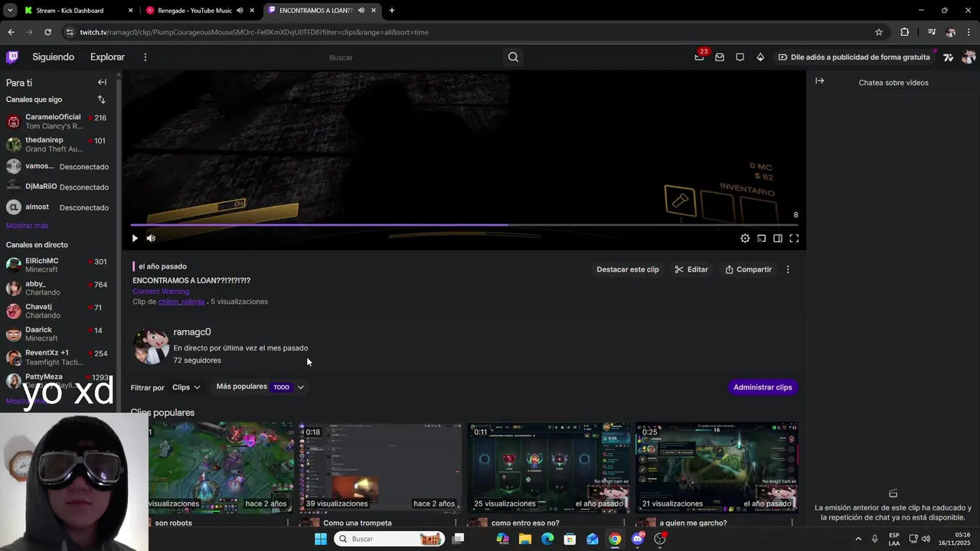Image resolution: width=980 pixels, height=551 pixels.
Task: Open the Más populares TODO sort dropdown
Action: point(260,387)
